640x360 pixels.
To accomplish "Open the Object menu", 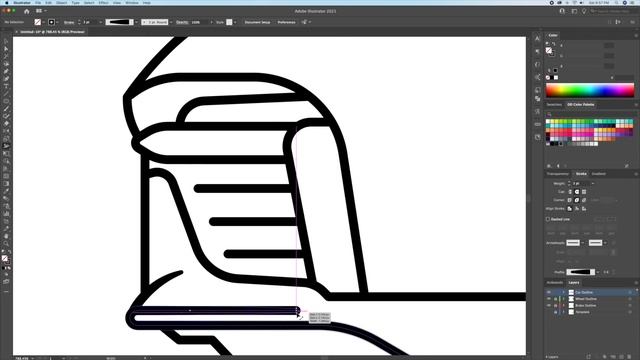I will pyautogui.click(x=62, y=2).
